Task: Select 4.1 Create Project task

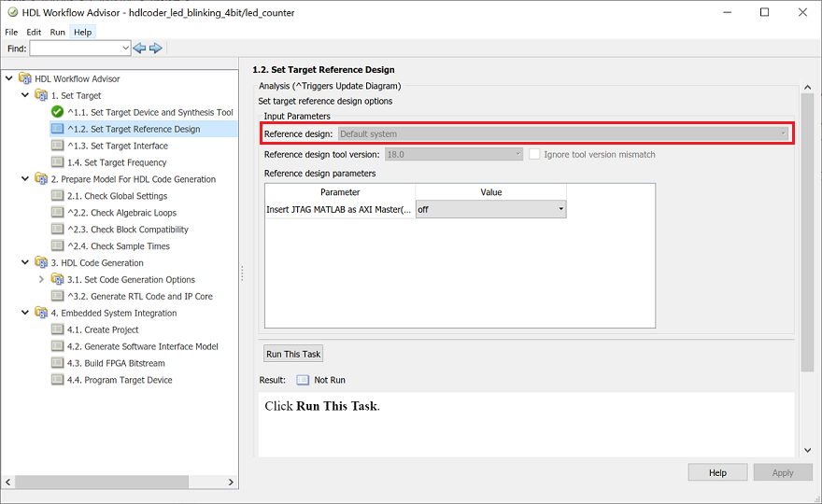Action: tap(103, 329)
